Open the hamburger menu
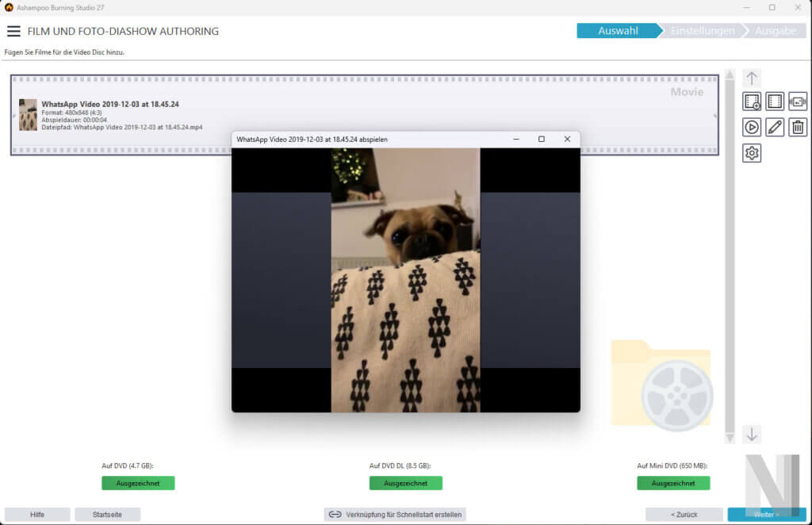The image size is (812, 525). click(x=13, y=31)
